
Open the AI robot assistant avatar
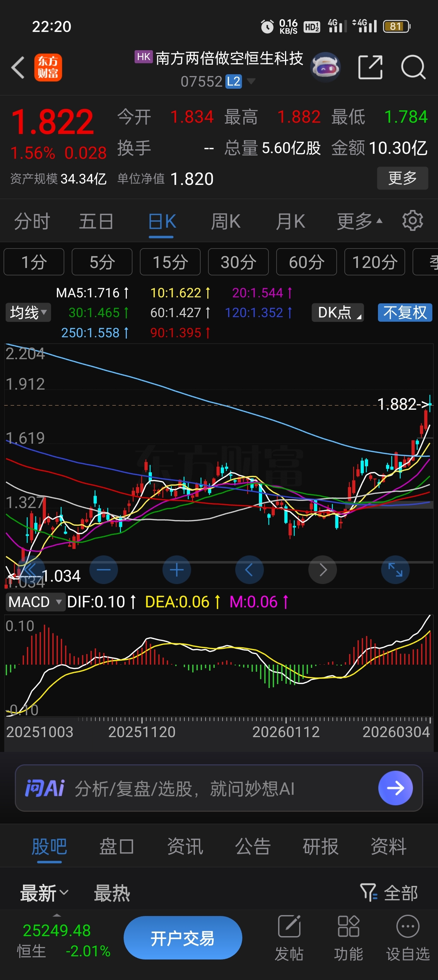point(325,67)
